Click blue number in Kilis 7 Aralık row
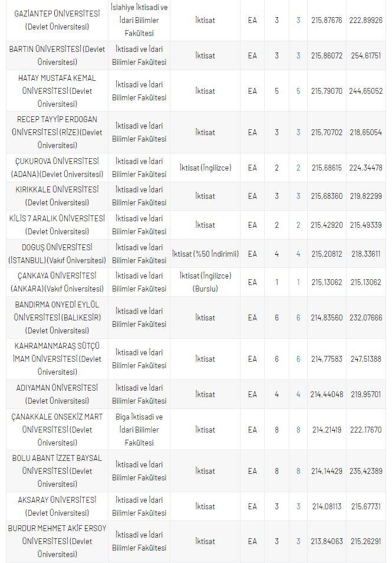The width and height of the screenshot is (392, 563). coord(298,225)
